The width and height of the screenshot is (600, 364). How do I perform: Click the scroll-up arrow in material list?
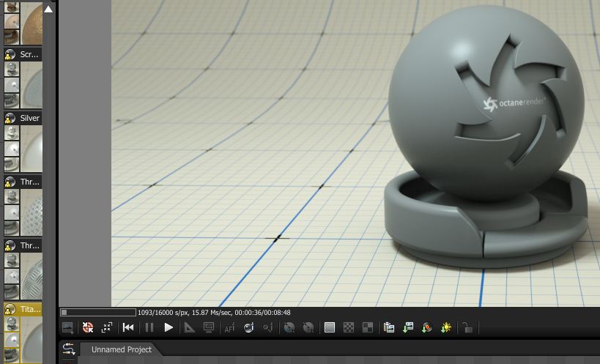click(x=48, y=9)
